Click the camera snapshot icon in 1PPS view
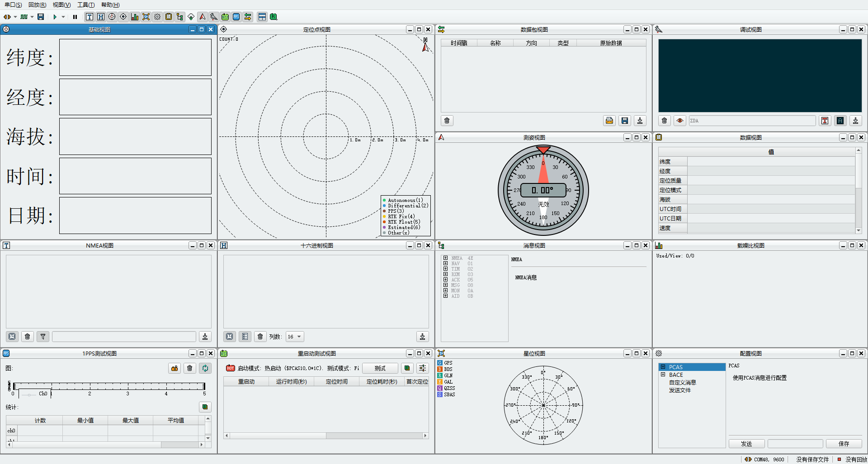Screen dimensions: 868x464 pos(175,368)
